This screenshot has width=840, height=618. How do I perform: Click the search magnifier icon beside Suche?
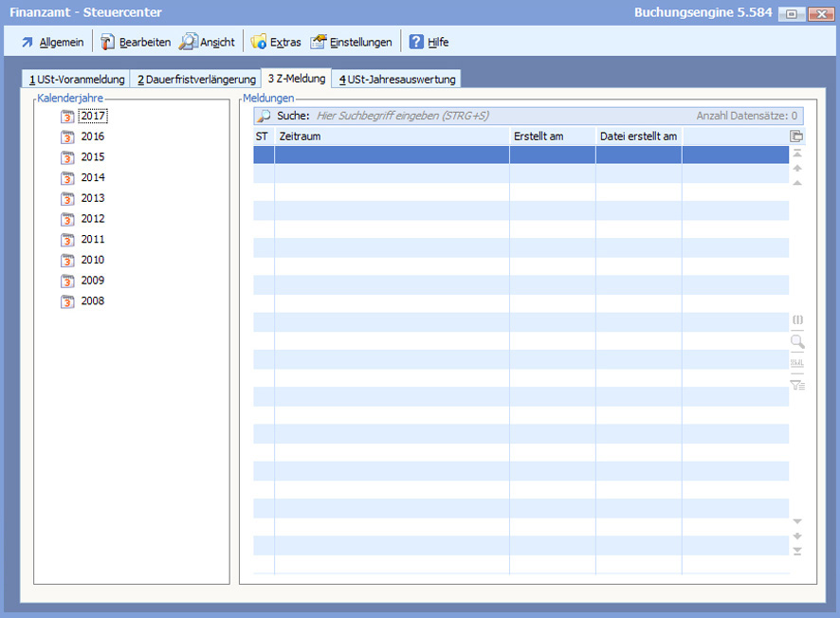point(265,116)
